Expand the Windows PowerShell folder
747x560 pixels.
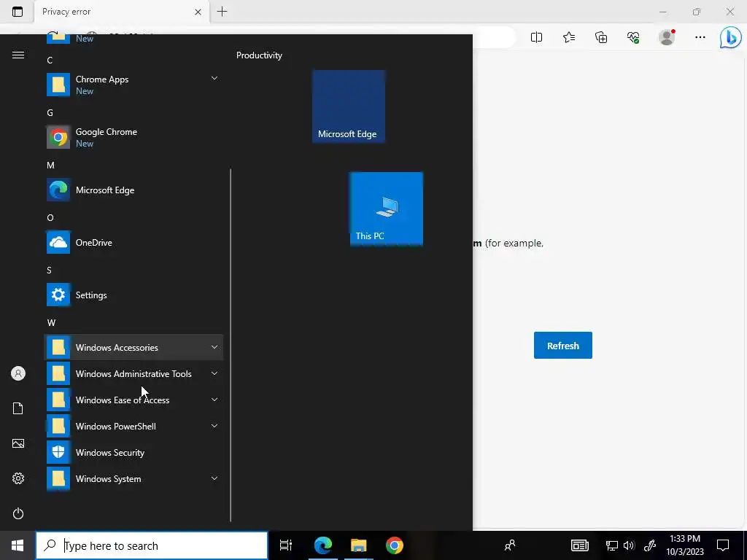[134, 426]
